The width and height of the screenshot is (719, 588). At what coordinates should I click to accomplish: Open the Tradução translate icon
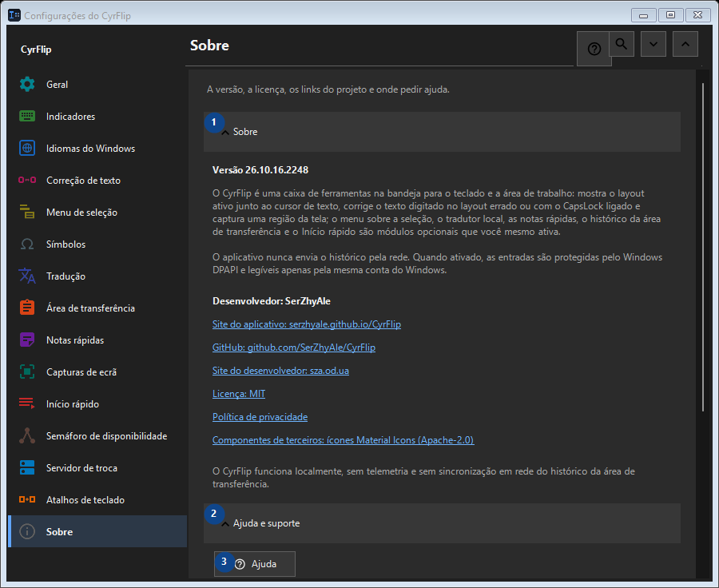coord(27,276)
